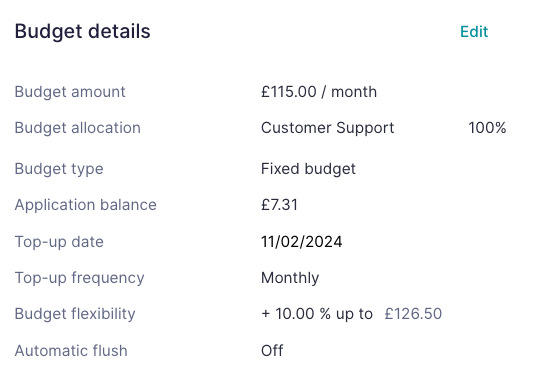The height and width of the screenshot is (382, 535).
Task: Click the Application balance label
Action: [86, 205]
